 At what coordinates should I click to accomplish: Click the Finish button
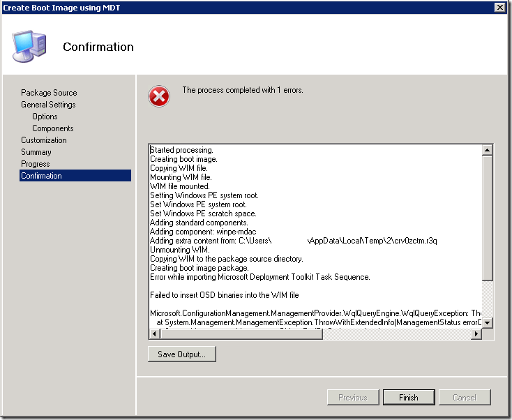click(x=409, y=397)
